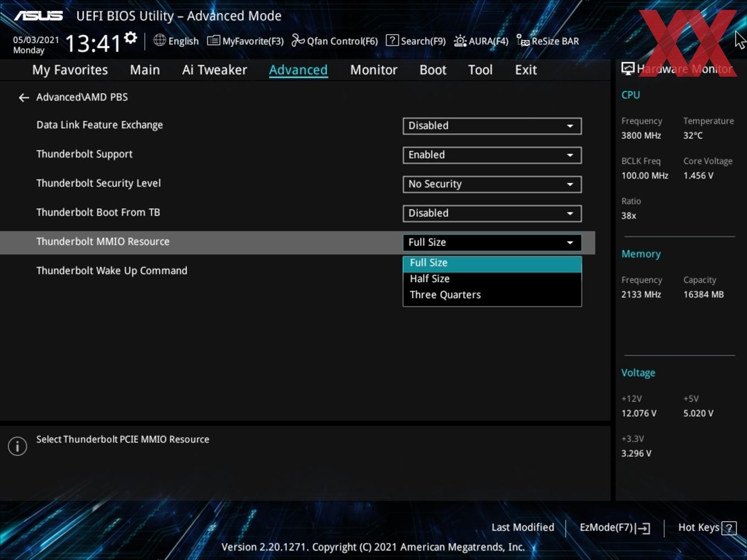Click the 38x ratio value
The image size is (747, 560).
pyautogui.click(x=628, y=216)
